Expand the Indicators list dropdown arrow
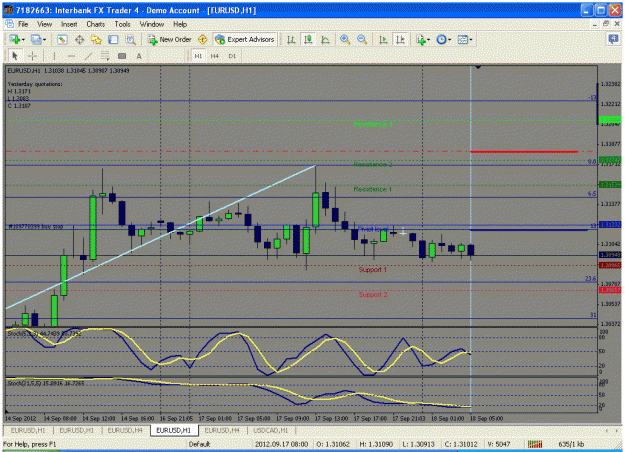 [x=428, y=40]
